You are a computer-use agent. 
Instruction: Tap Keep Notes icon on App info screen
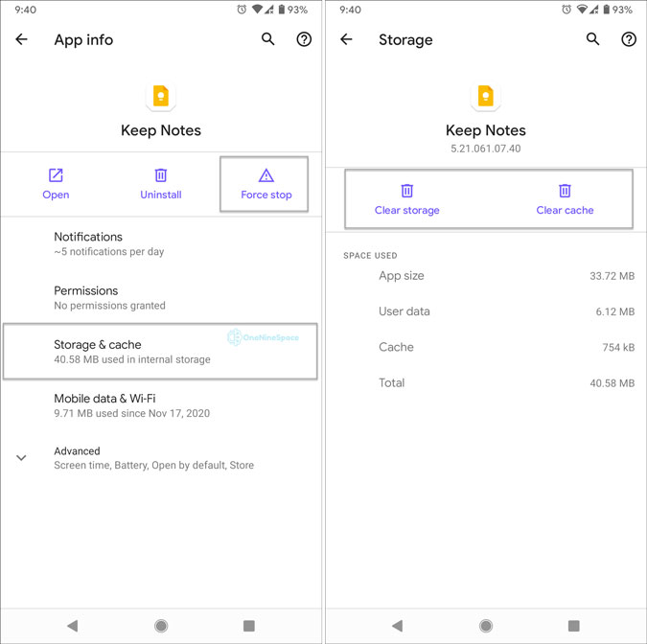[x=161, y=97]
